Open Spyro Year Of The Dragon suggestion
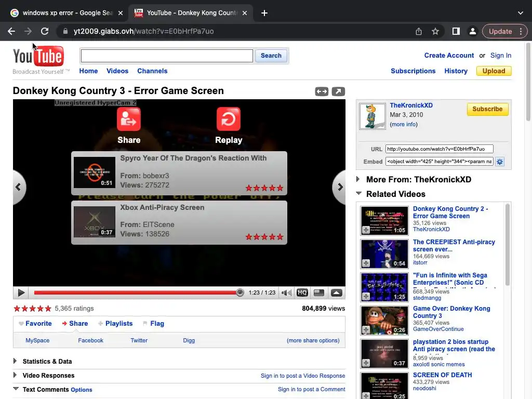The width and height of the screenshot is (532, 399). (x=179, y=174)
